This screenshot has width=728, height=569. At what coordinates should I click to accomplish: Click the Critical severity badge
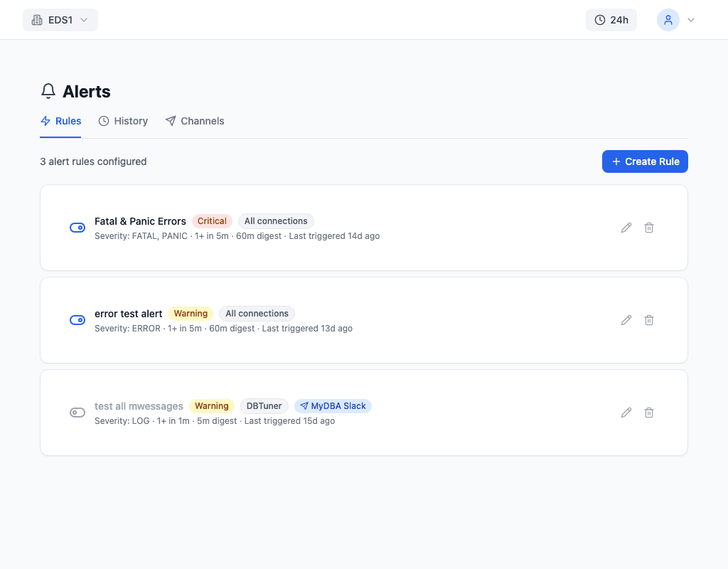pos(212,221)
